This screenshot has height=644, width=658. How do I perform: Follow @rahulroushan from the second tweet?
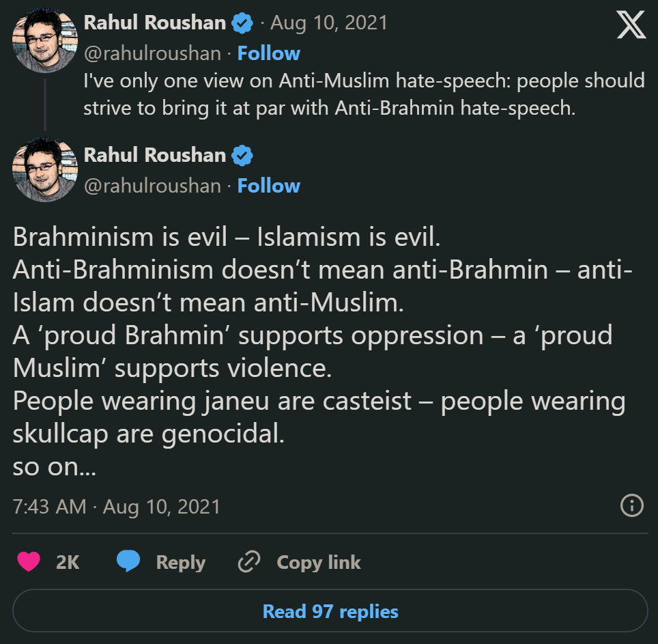pyautogui.click(x=268, y=185)
